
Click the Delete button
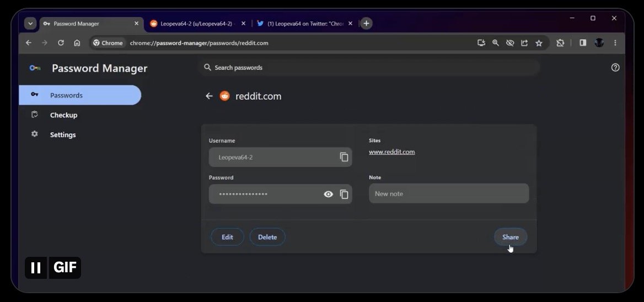267,237
